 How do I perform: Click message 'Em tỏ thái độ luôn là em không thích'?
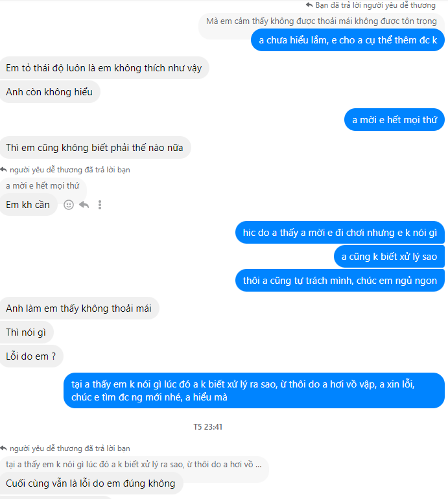pyautogui.click(x=104, y=68)
